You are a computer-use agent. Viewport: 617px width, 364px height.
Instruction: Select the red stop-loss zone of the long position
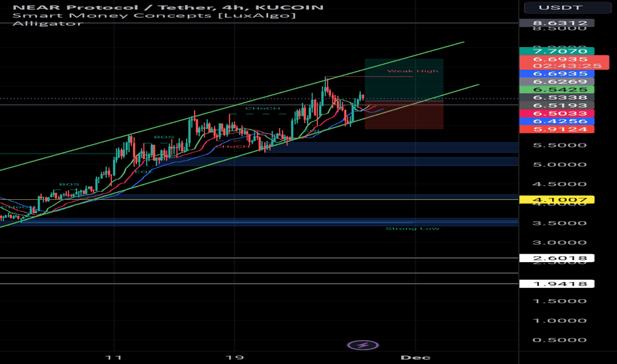(x=404, y=115)
